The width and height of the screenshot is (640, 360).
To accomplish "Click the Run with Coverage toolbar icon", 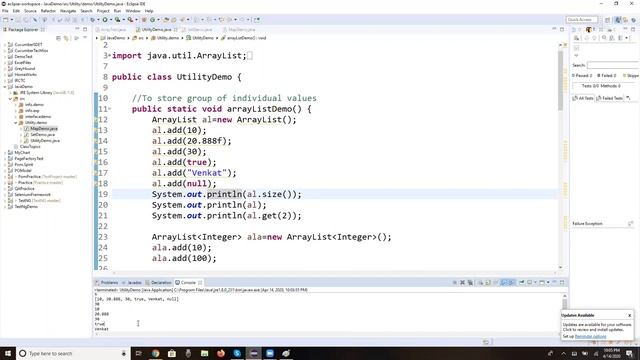I will point(118,20).
